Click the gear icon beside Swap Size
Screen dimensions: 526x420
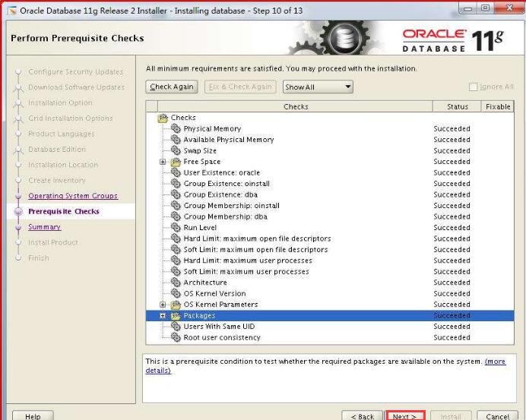pos(176,150)
